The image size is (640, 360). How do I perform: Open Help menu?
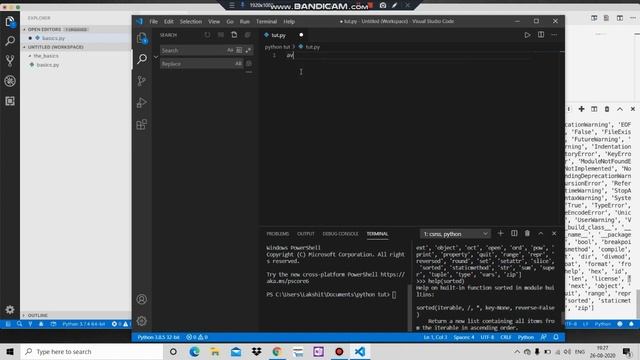pyautogui.click(x=289, y=21)
